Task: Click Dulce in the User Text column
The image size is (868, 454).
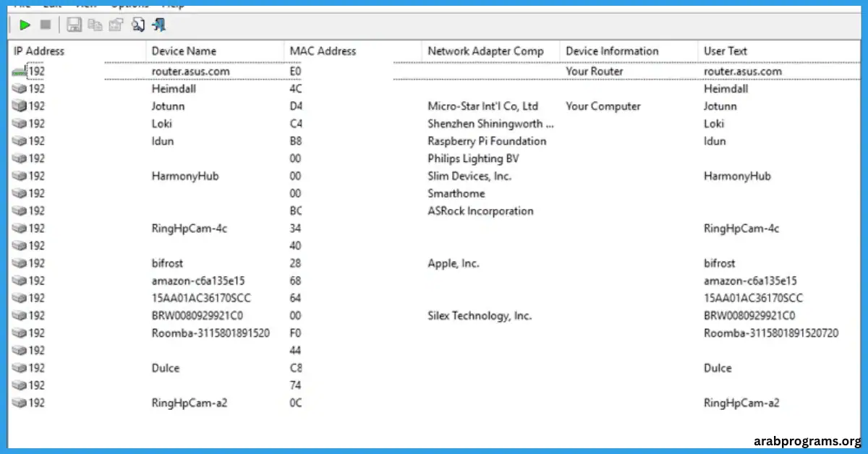Action: click(718, 368)
